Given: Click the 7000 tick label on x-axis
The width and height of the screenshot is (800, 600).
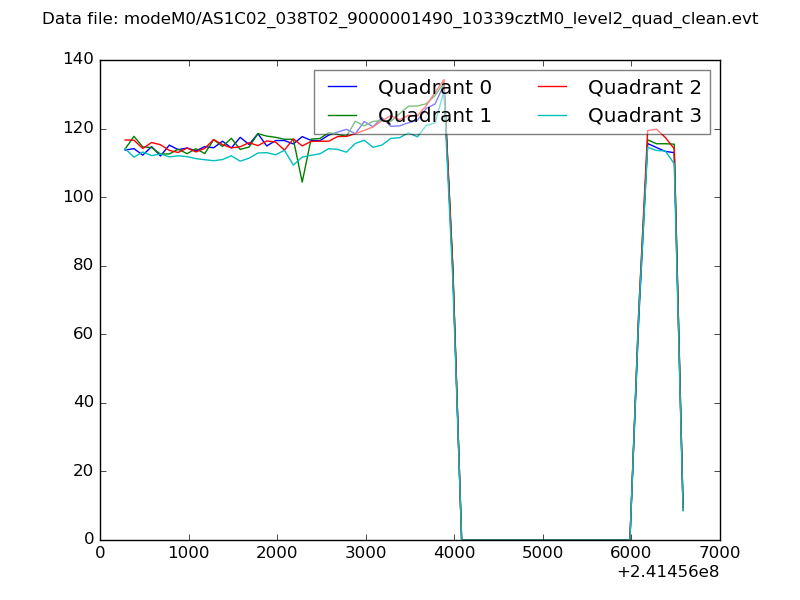Looking at the screenshot, I should pyautogui.click(x=720, y=552).
